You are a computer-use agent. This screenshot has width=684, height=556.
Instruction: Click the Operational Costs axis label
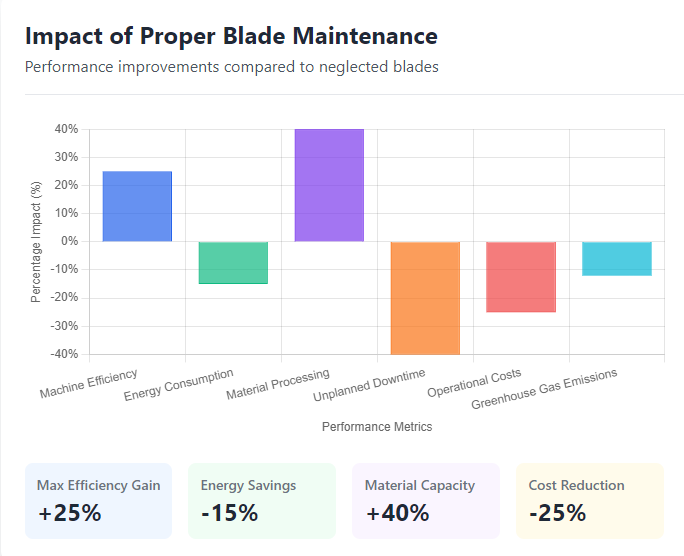(x=474, y=383)
